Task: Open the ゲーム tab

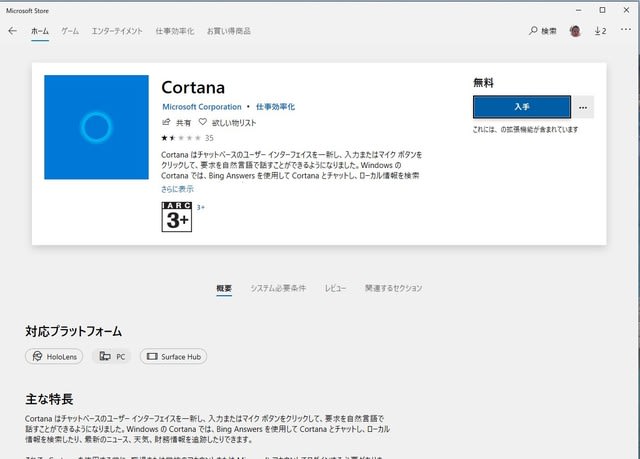Action: tap(70, 31)
